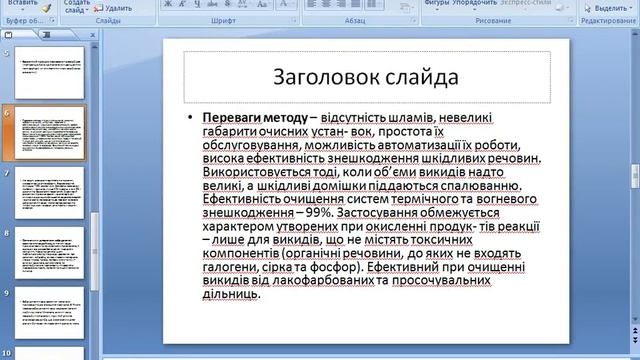Toggle underline formatting (Ч)
Screen dimensions: 640x360
(x=198, y=4)
